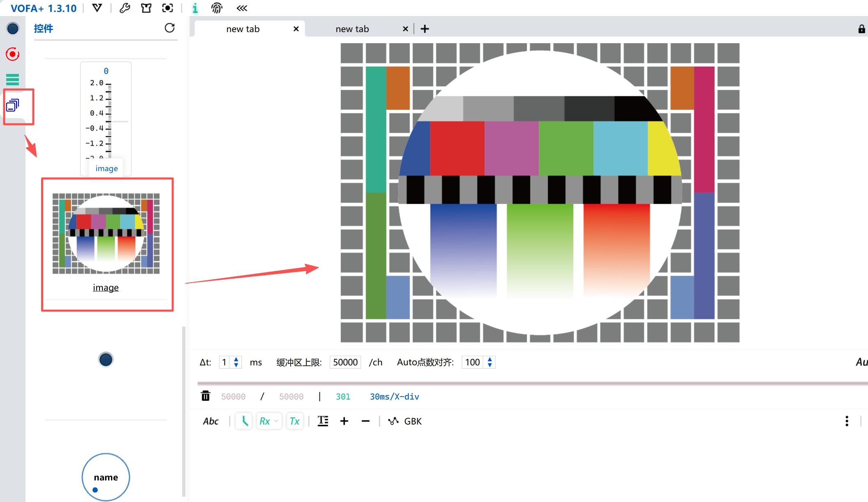Add a new tab with plus button
This screenshot has height=502, width=868.
click(425, 29)
